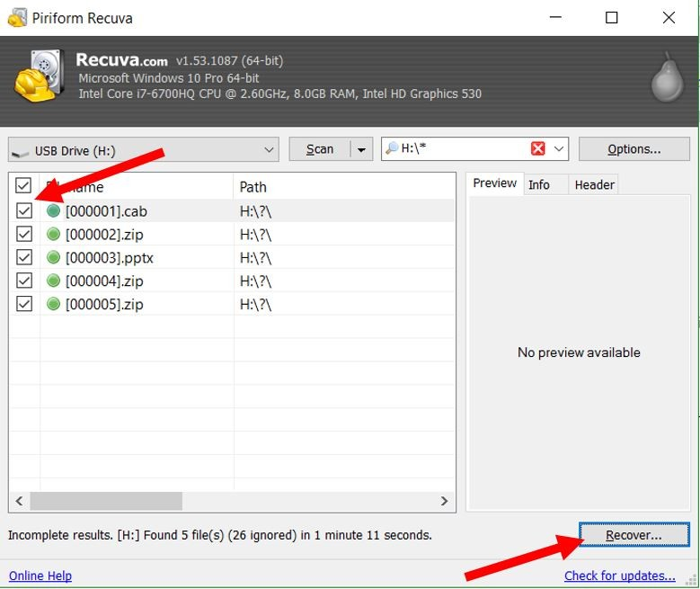Clear the H:\* filter with red X
This screenshot has width=700, height=589.
pos(538,148)
